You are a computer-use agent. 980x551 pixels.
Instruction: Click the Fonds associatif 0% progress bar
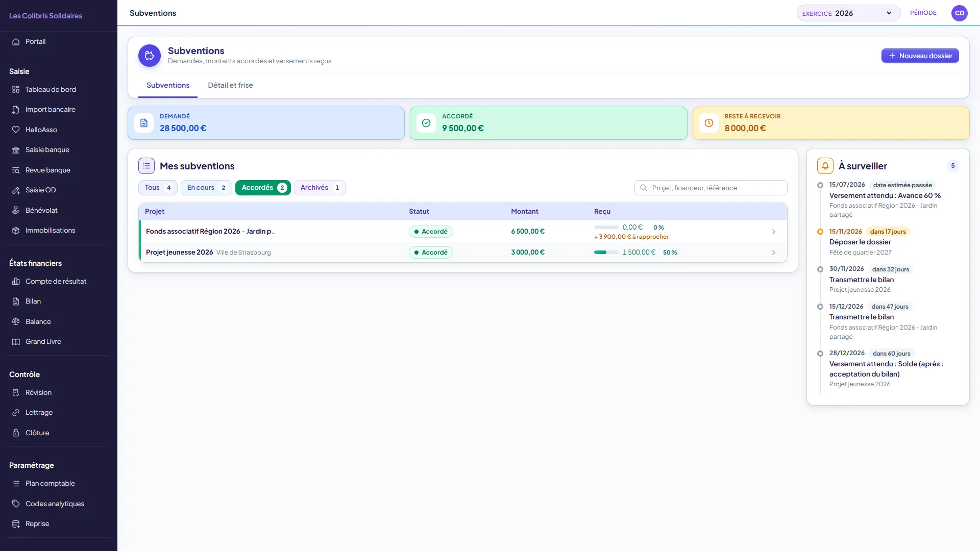[x=606, y=228]
